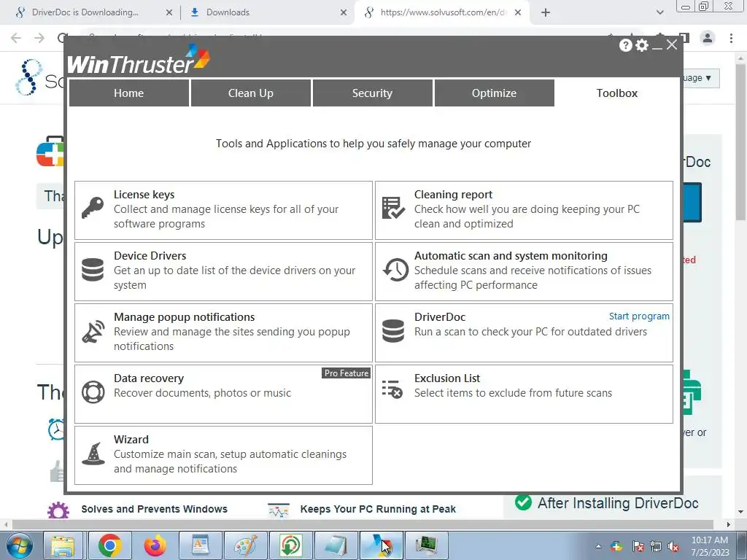Open the document editor taskbar icon
The height and width of the screenshot is (560, 747).
pos(201,545)
